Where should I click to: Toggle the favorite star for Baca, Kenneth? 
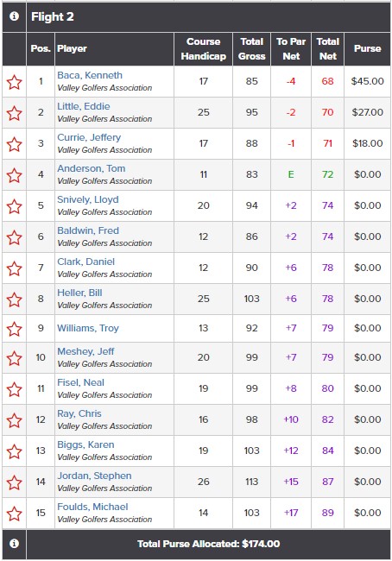15,82
